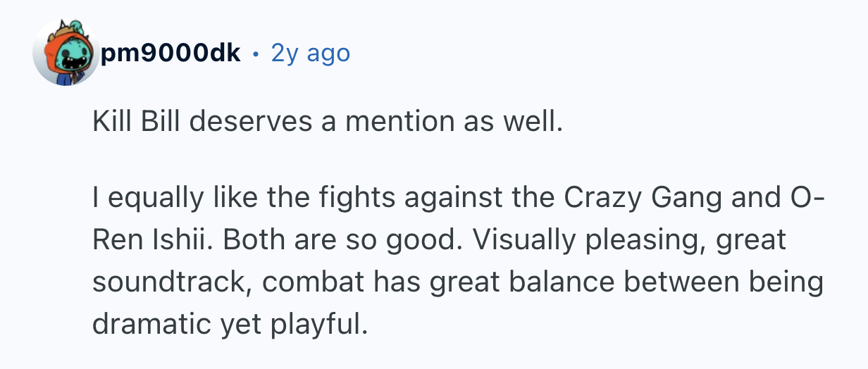Open the pm9000dk username profile link
Viewport: 868px width, 369px height.
pyautogui.click(x=170, y=53)
